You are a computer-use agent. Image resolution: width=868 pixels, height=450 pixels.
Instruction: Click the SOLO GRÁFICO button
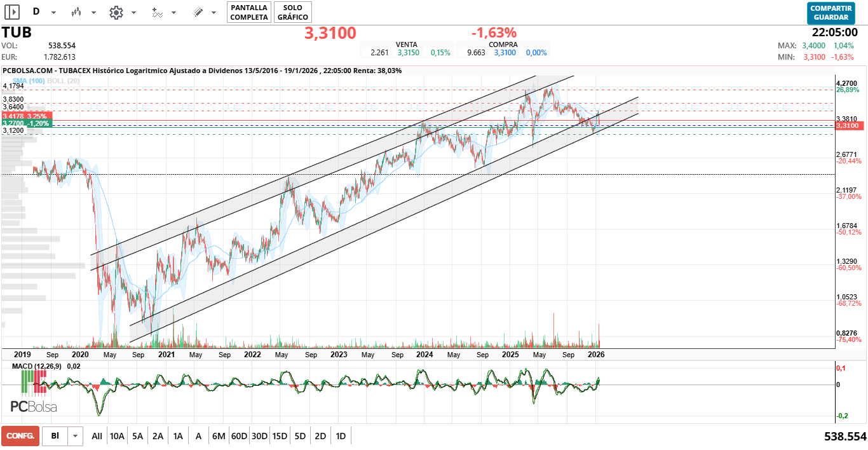pyautogui.click(x=293, y=12)
